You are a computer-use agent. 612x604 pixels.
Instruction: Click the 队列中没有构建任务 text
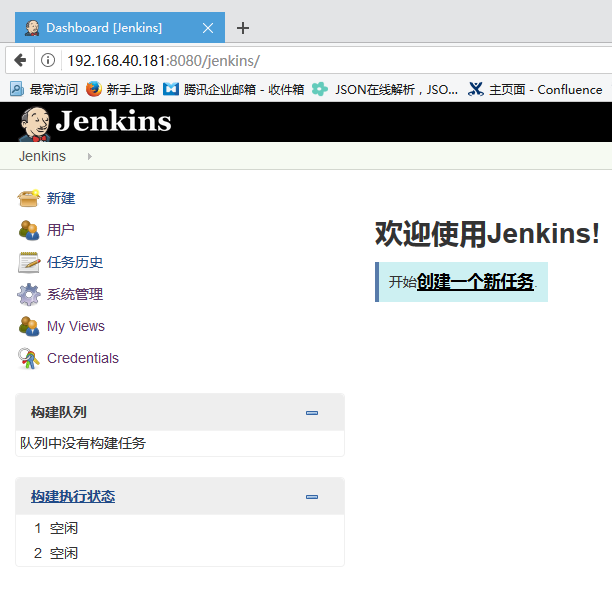click(x=83, y=443)
